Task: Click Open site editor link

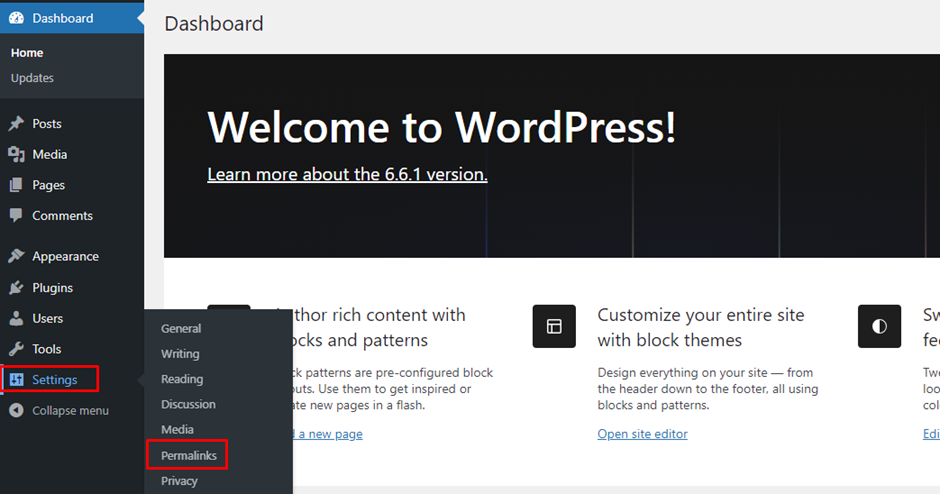Action: coord(642,433)
